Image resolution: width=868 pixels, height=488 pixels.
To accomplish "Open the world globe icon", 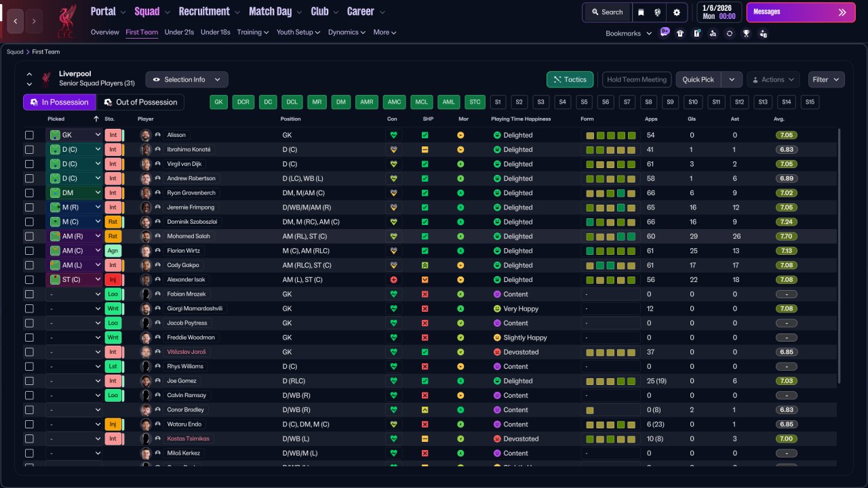I will pos(658,12).
